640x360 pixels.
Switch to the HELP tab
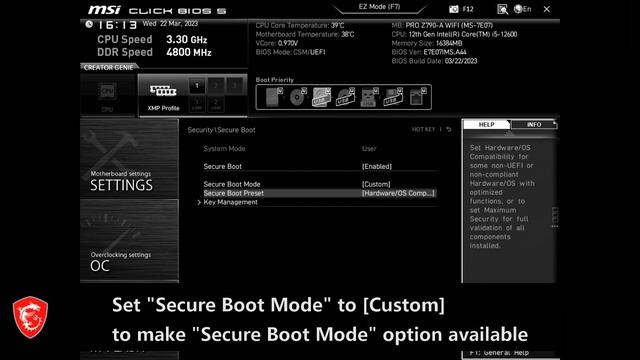[x=487, y=124]
